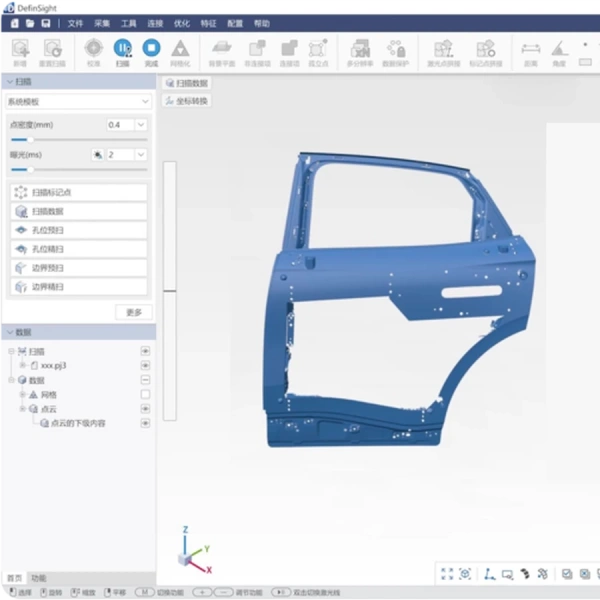600x600 pixels.
Task: Open the 曝光 value 2 dropdown
Action: coord(141,155)
